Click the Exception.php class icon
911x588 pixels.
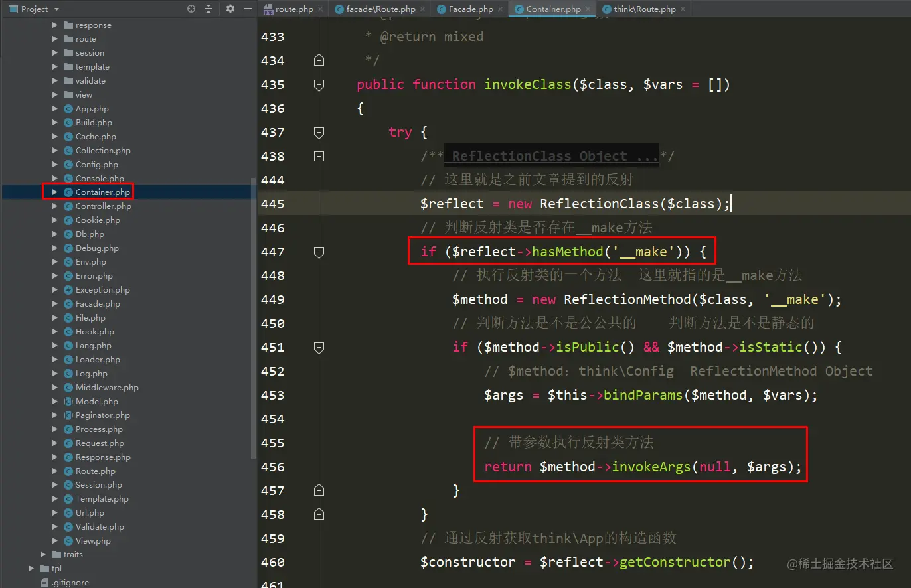pyautogui.click(x=68, y=290)
